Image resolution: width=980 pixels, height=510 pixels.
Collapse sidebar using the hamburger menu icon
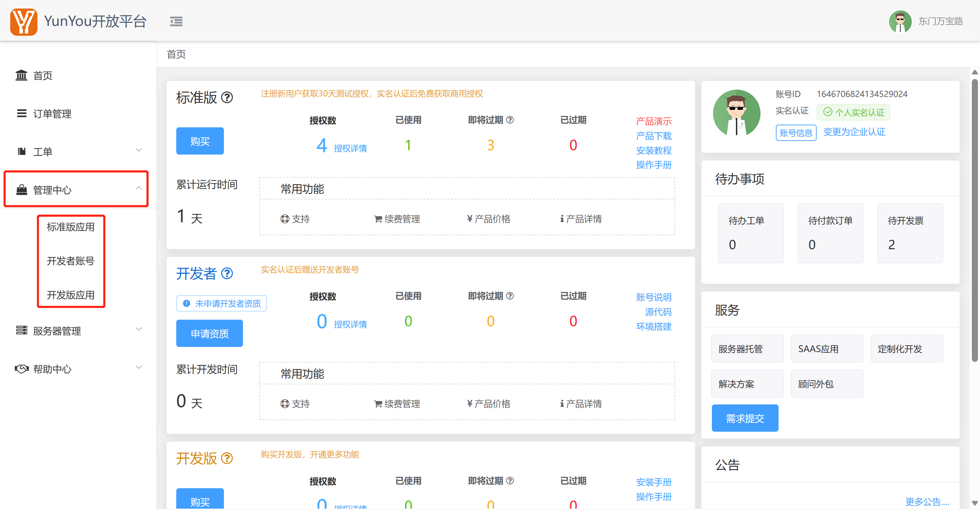[x=176, y=21]
